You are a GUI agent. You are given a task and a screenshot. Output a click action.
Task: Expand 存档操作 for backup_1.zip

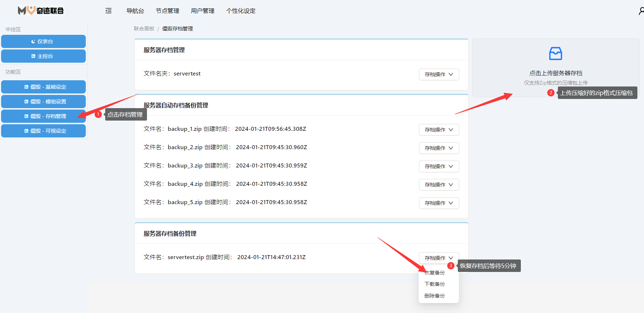pyautogui.click(x=439, y=130)
